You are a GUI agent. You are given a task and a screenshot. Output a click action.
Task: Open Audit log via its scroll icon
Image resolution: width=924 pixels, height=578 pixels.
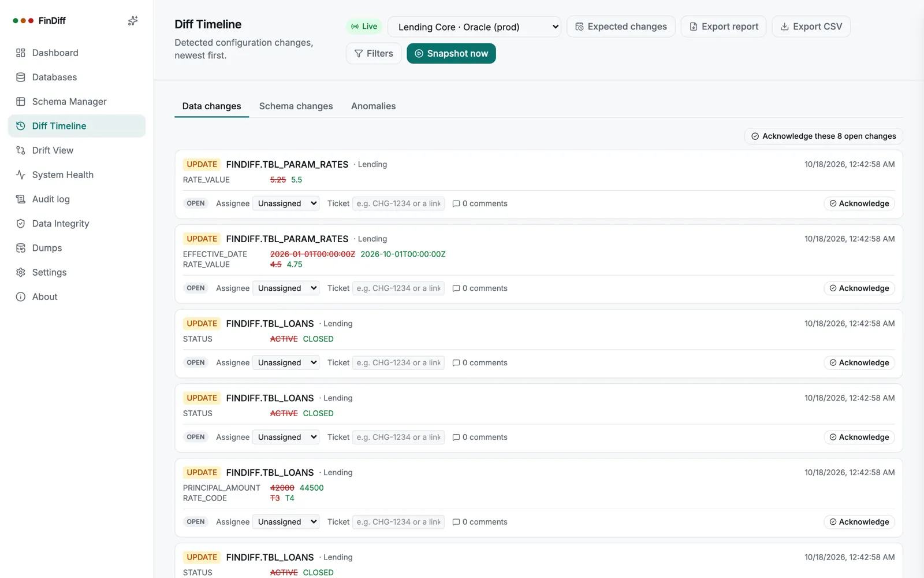(21, 199)
